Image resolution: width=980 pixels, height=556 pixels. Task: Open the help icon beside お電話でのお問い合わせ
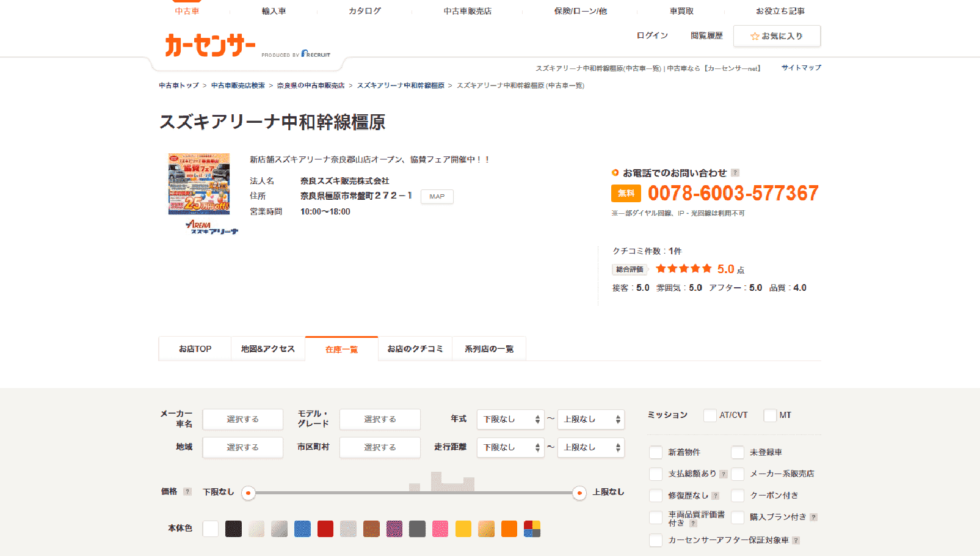[x=735, y=173]
